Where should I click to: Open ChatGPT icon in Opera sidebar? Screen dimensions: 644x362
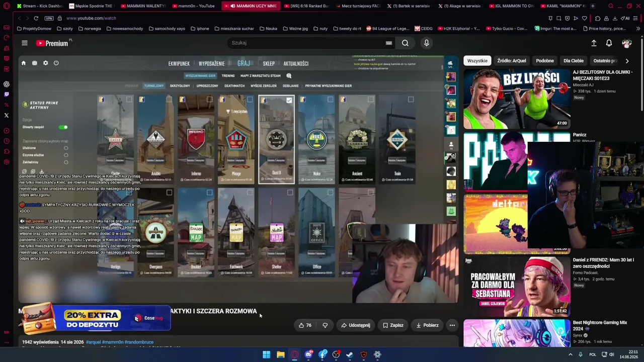(7, 84)
